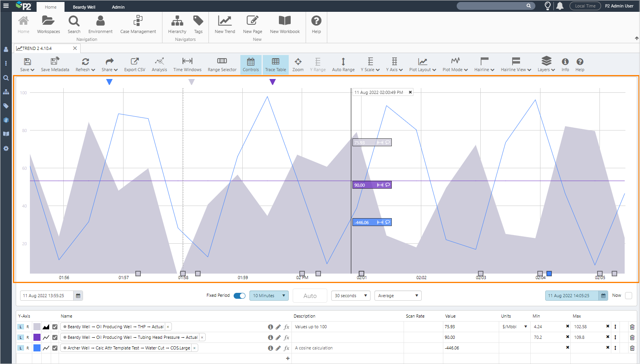
Task: Enable the Now checkbox
Action: (x=629, y=296)
